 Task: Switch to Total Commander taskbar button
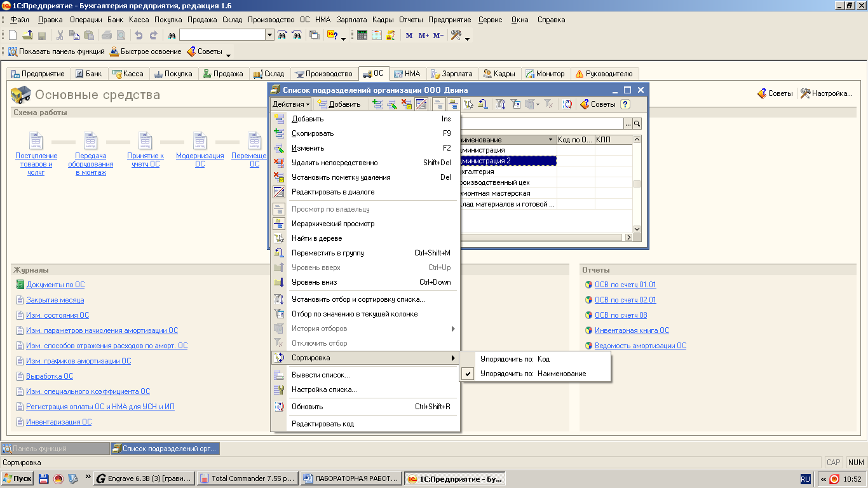[x=247, y=478]
